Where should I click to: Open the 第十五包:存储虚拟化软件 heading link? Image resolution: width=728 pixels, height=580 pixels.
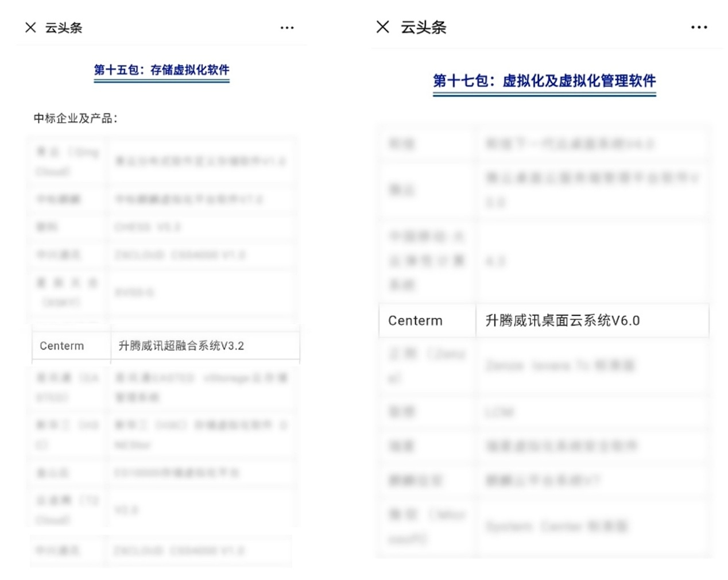tap(161, 70)
